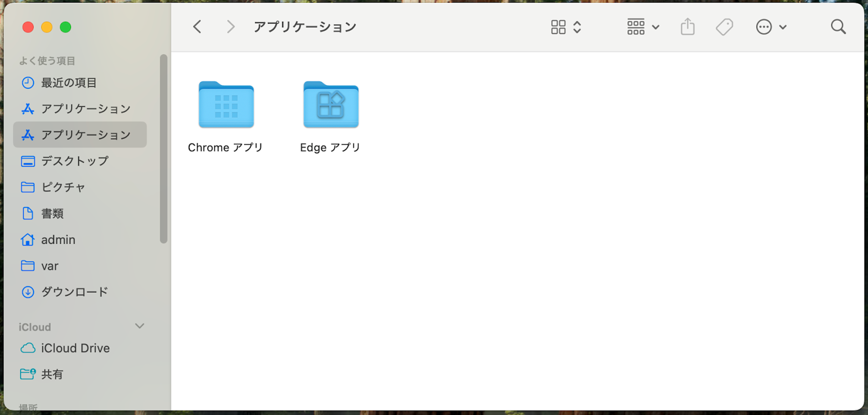Open the search field via magnifier icon
This screenshot has height=415, width=868.
(838, 27)
